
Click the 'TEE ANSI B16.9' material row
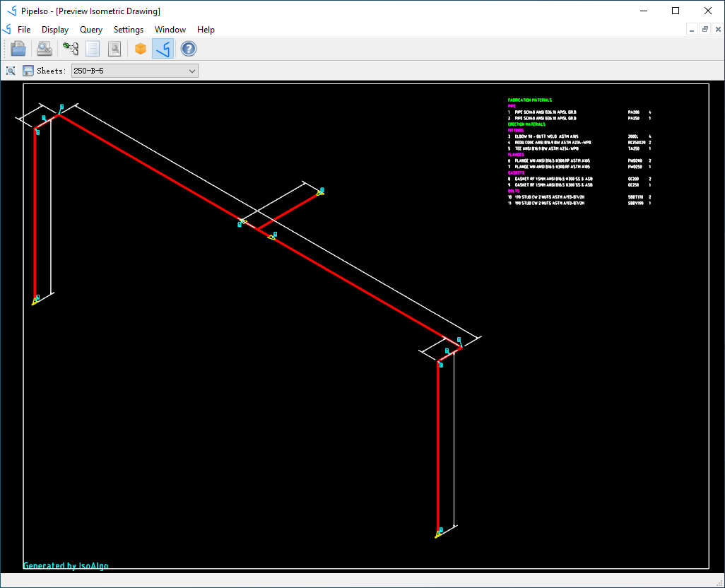[x=579, y=148]
